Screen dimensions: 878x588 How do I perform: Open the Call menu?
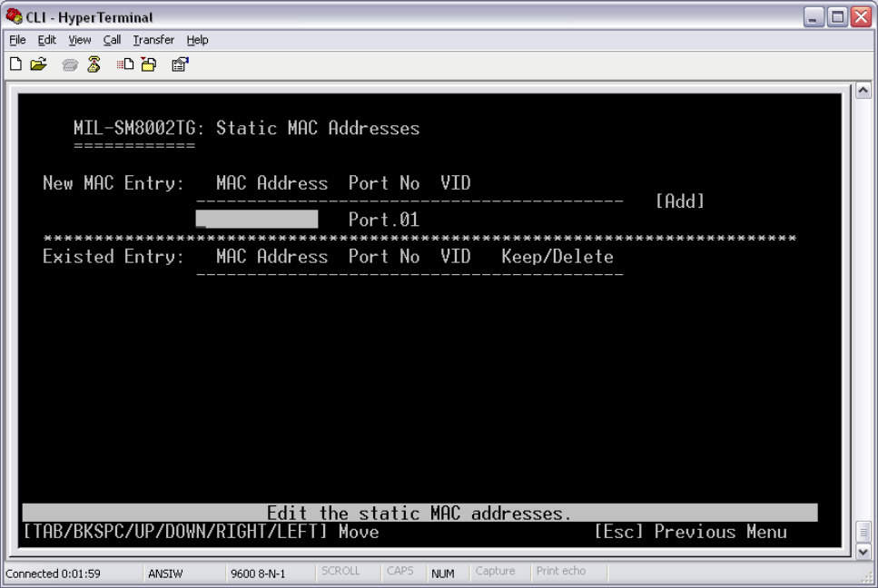(x=112, y=40)
